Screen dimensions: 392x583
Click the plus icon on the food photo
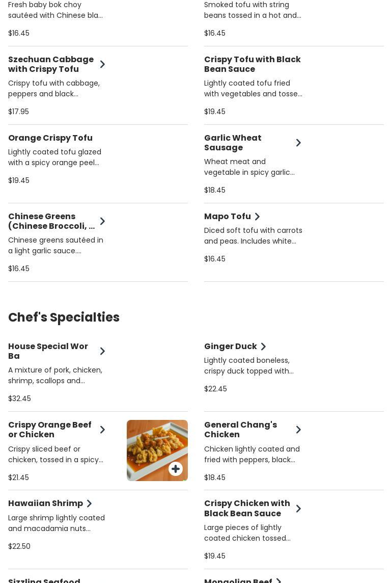(176, 469)
